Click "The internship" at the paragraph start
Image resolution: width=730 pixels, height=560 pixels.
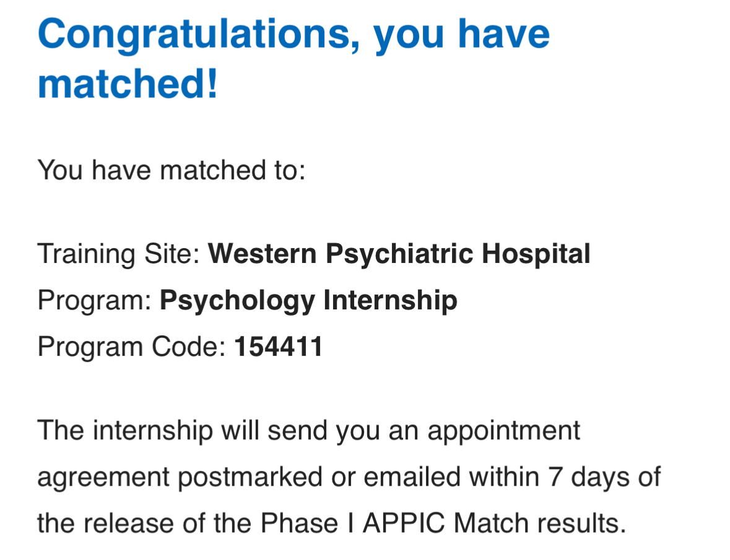coord(124,431)
